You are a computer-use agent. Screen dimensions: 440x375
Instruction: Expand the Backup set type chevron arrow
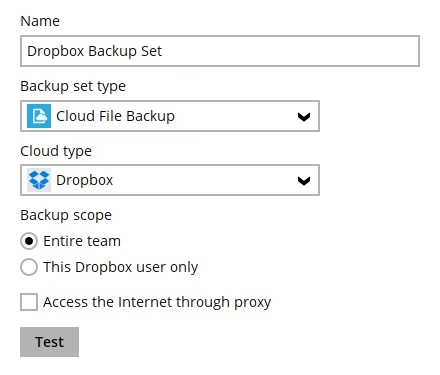(304, 117)
